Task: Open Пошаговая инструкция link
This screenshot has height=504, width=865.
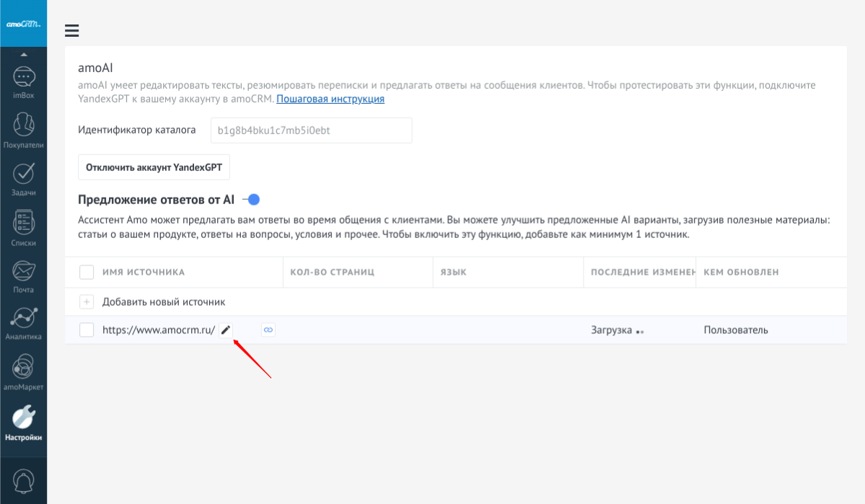Action: pos(330,99)
